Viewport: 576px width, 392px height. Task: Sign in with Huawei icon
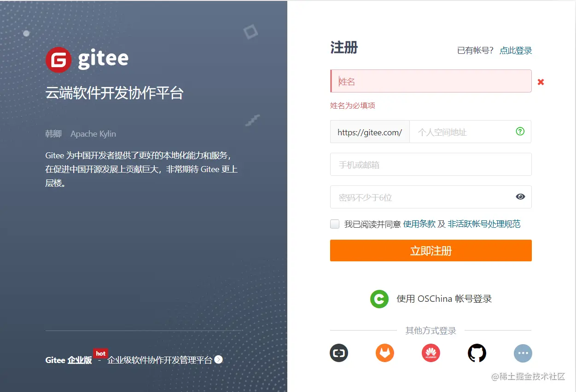[431, 353]
